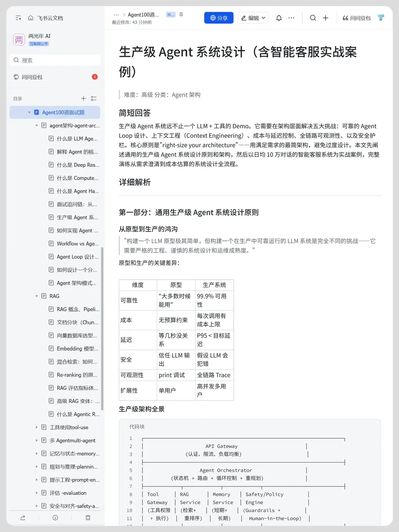Click the 全链路 Trace table cell
The width and height of the screenshot is (399, 532).
(214, 375)
